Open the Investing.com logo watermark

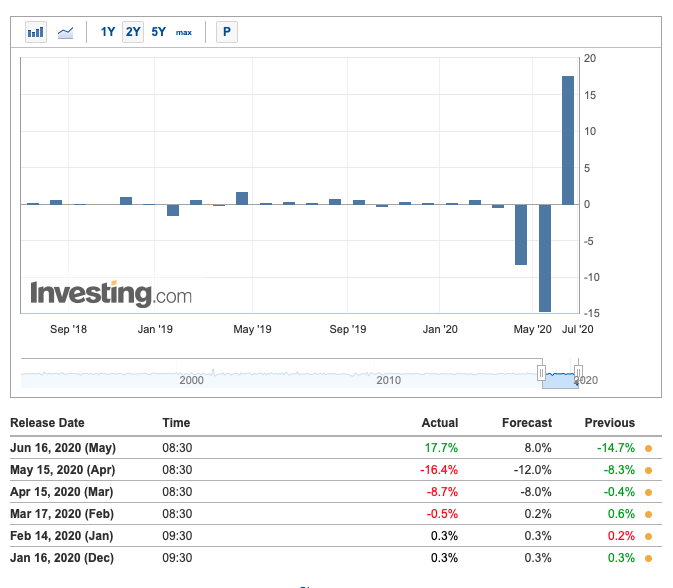coord(111,294)
